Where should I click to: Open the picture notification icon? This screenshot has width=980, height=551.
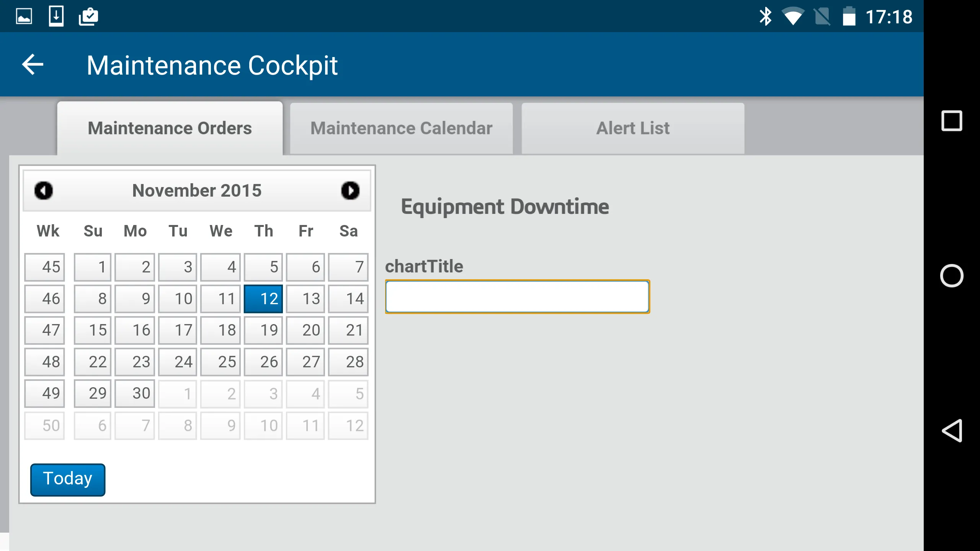pos(24,16)
